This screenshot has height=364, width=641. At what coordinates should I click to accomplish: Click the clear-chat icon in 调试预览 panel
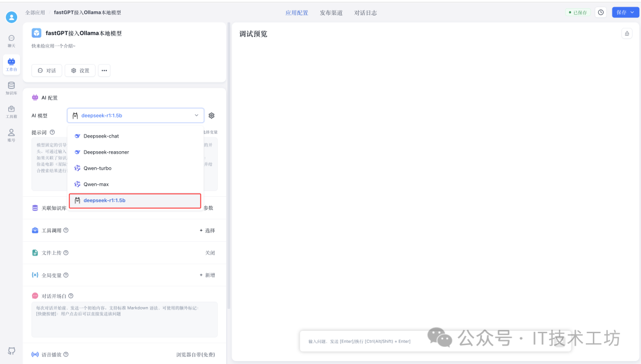click(x=627, y=34)
